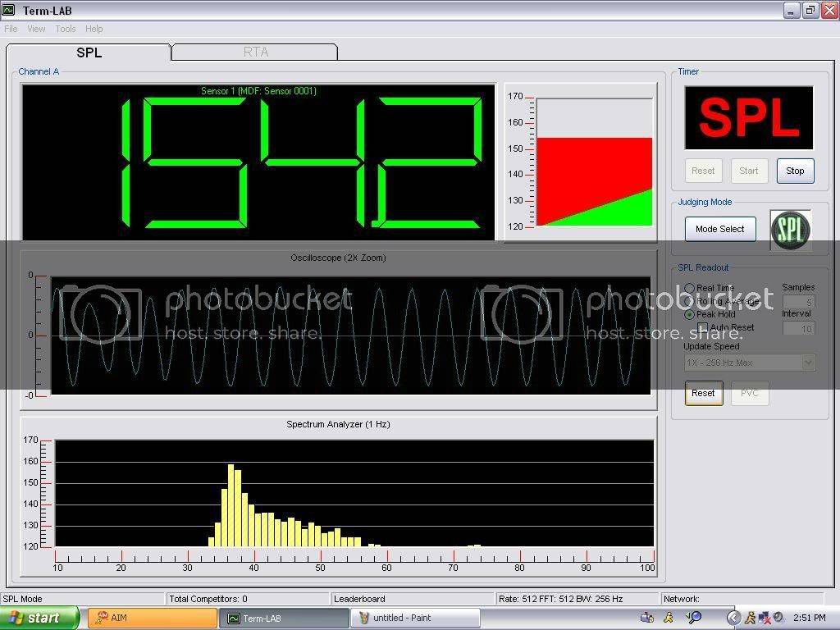Click the SPL Readout Reset button
Screen dimensions: 840x630
pos(703,393)
